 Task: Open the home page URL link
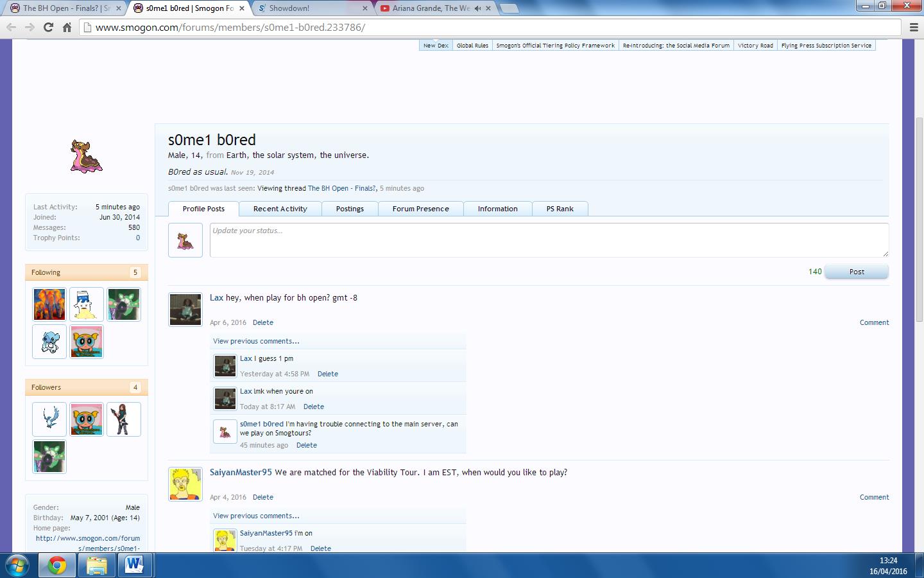[x=88, y=543]
